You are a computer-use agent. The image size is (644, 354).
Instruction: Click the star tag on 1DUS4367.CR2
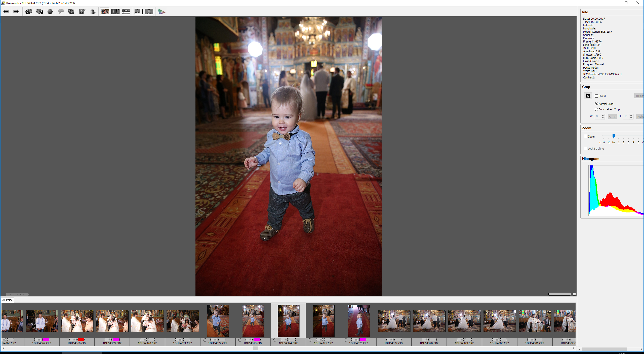[38, 339]
